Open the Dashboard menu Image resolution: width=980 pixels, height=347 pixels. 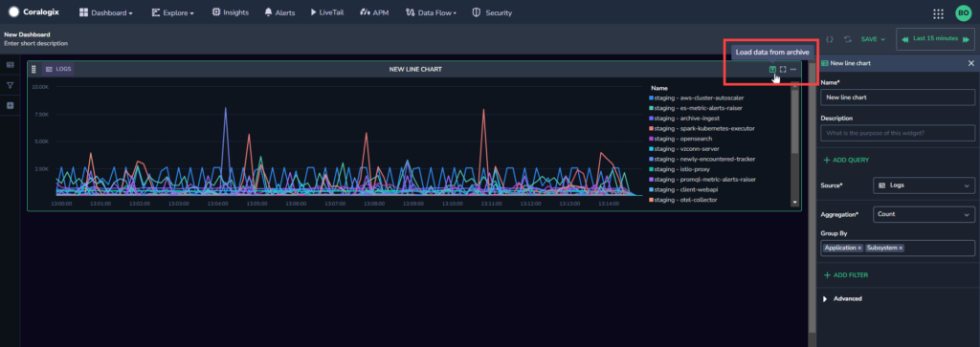105,12
